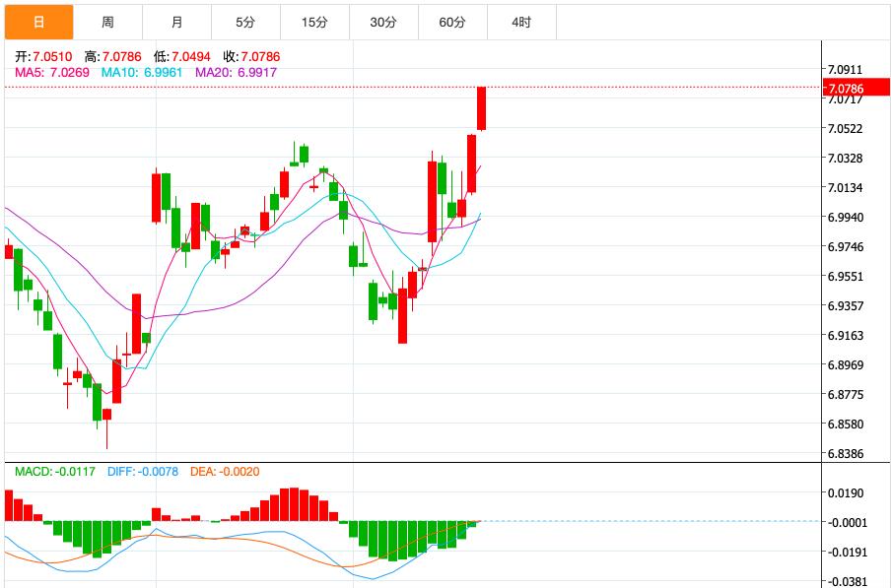Click the high price 高:7.0786 readout
The height and width of the screenshot is (588, 891).
[113, 57]
